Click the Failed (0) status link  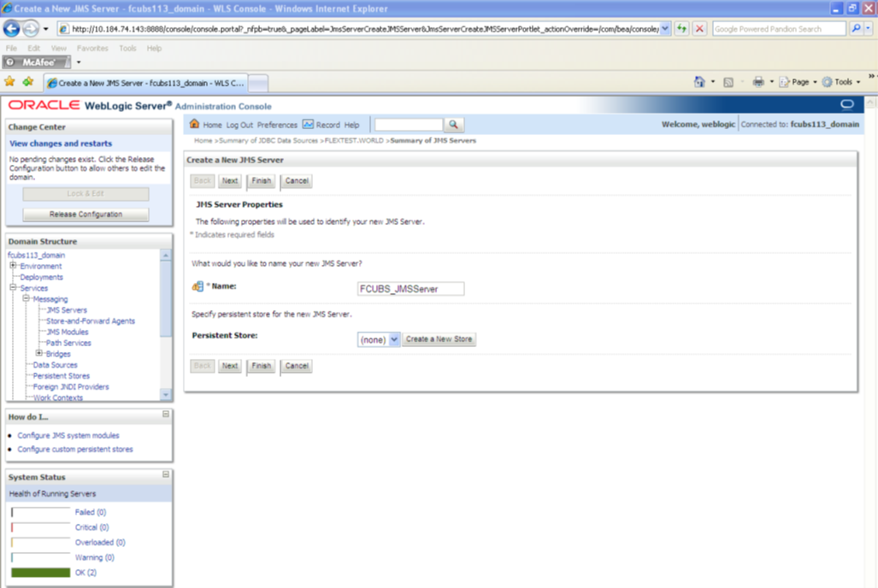(90, 512)
